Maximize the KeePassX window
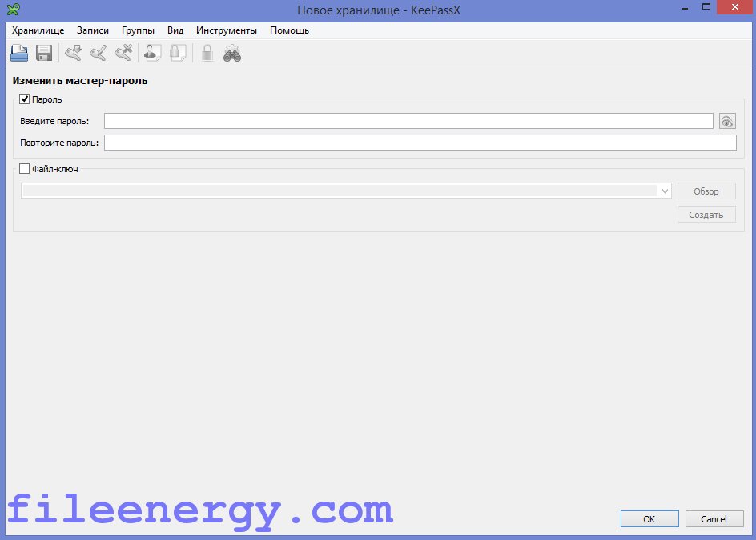Viewport: 756px width, 540px height. tap(706, 7)
